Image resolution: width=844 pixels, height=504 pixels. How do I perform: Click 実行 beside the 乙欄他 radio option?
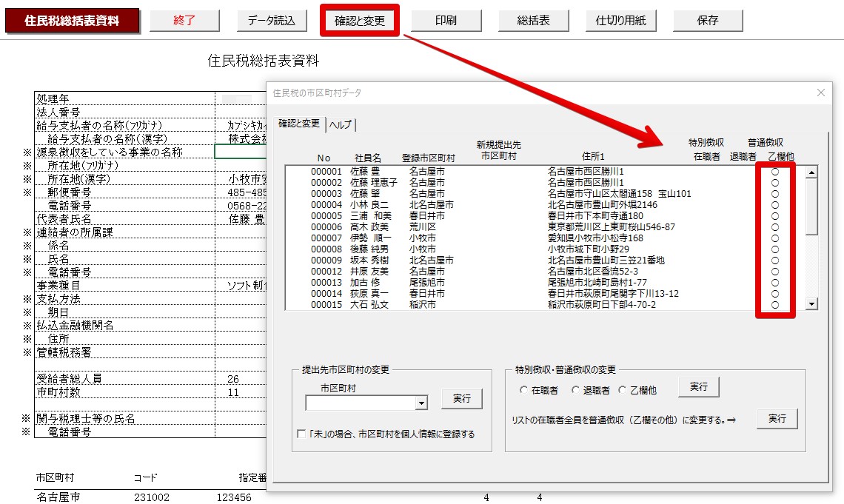tap(698, 387)
